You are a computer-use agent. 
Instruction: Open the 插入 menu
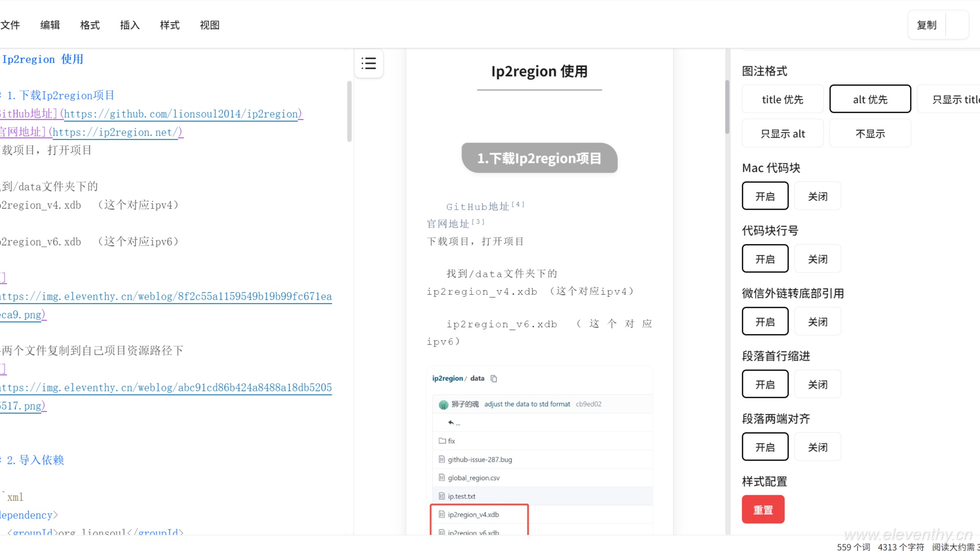(130, 25)
